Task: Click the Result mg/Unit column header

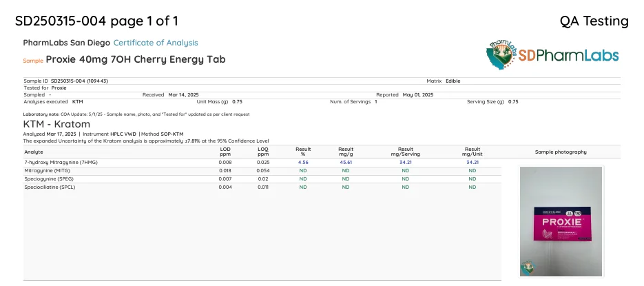Action: pos(472,152)
